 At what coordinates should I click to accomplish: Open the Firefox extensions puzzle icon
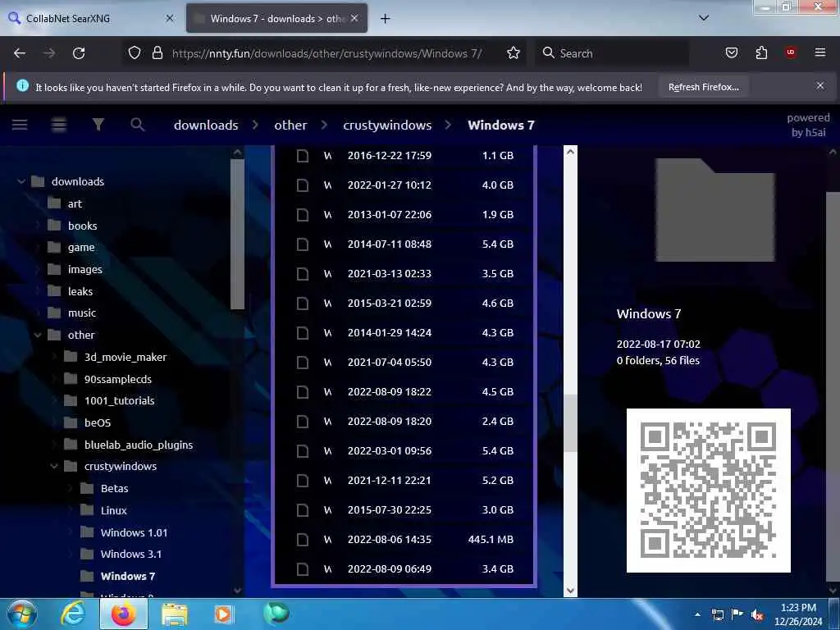pyautogui.click(x=761, y=53)
